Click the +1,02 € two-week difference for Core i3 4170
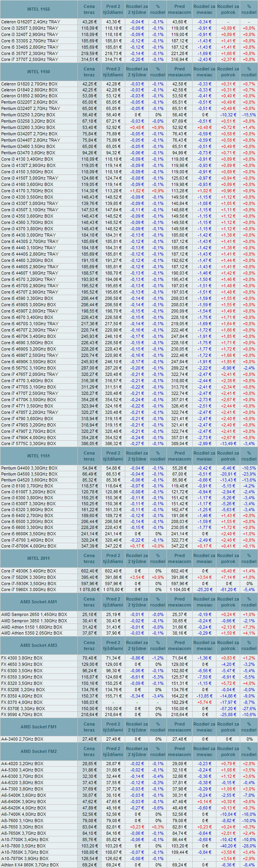Image resolution: width=258 pixels, height=868 pixels. 137,191
